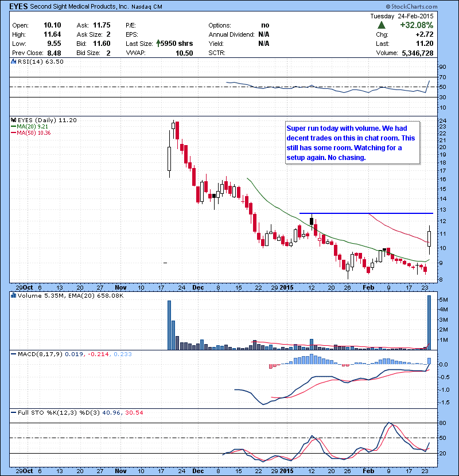Click the EPS label

pyautogui.click(x=132, y=34)
